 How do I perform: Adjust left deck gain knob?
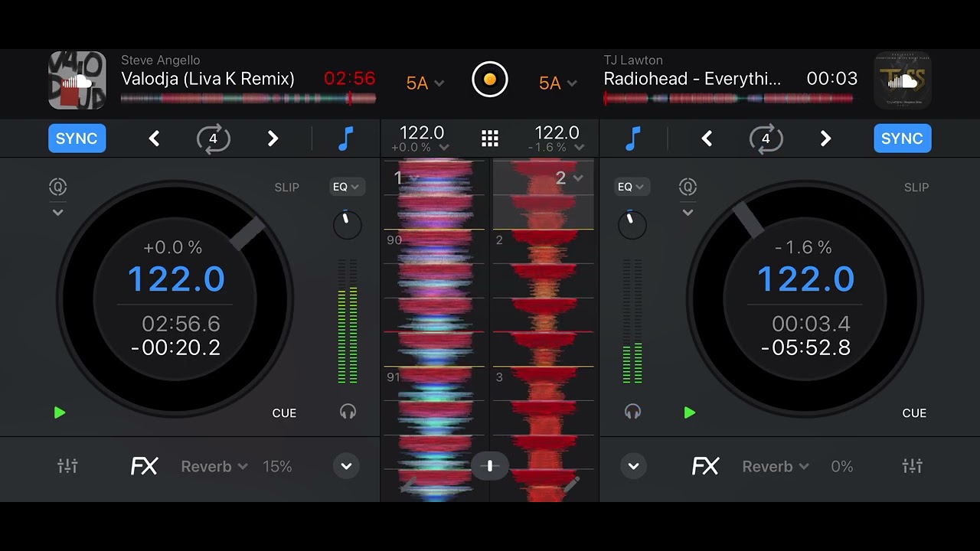coord(347,224)
